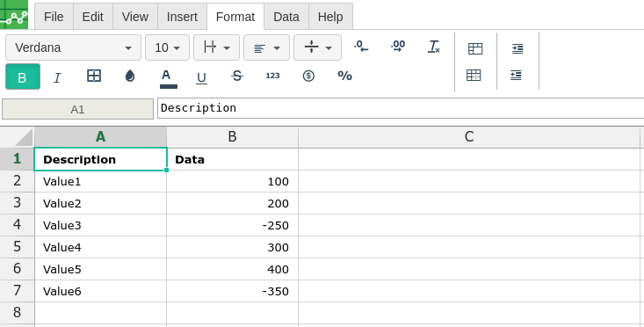
Task: Apply currency format with dollar icon
Action: (308, 76)
